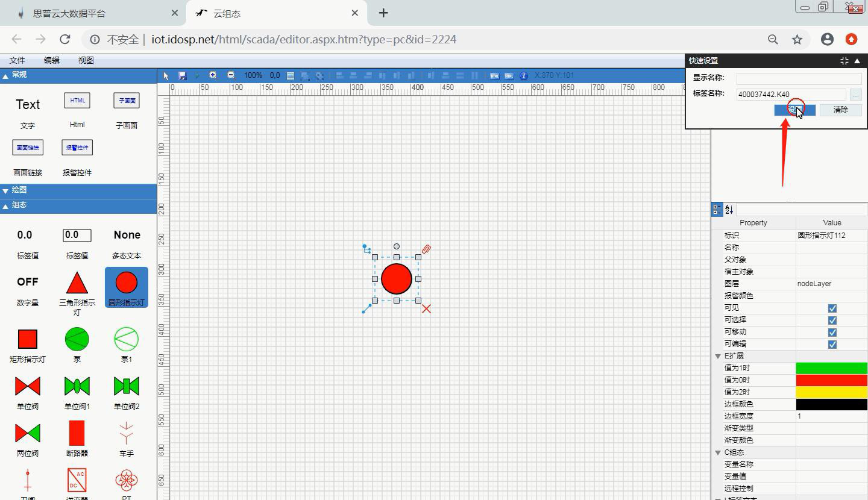Select the 三角形指示灯 component in the palette
The height and width of the screenshot is (500, 868).
coord(77,283)
